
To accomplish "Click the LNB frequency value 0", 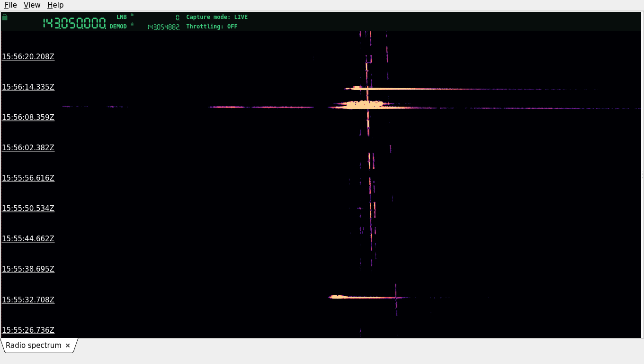I will click(x=178, y=18).
